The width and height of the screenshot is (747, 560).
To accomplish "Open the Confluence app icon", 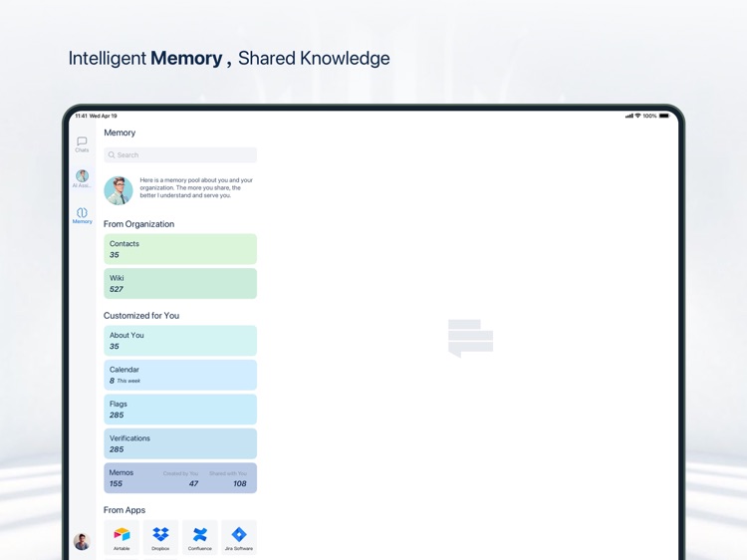I will (199, 537).
